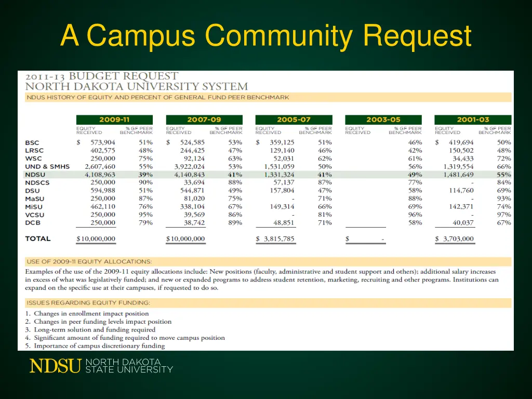
Task: Click the value "402,575" in LRSC row
Action: (103, 150)
